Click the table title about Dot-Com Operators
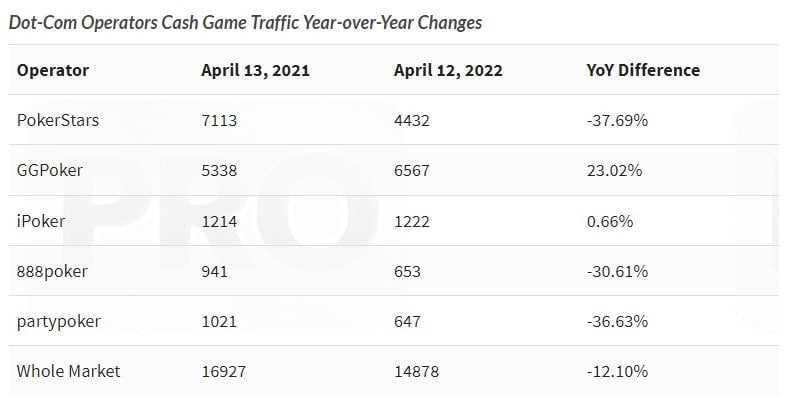Viewport: 788px width, 410px height. 245,22
